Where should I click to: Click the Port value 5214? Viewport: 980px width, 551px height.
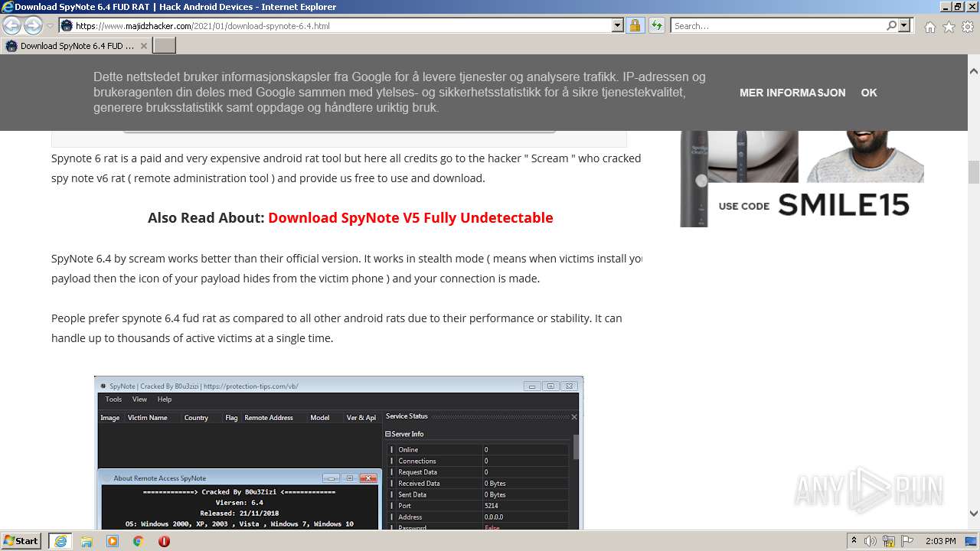tap(492, 506)
